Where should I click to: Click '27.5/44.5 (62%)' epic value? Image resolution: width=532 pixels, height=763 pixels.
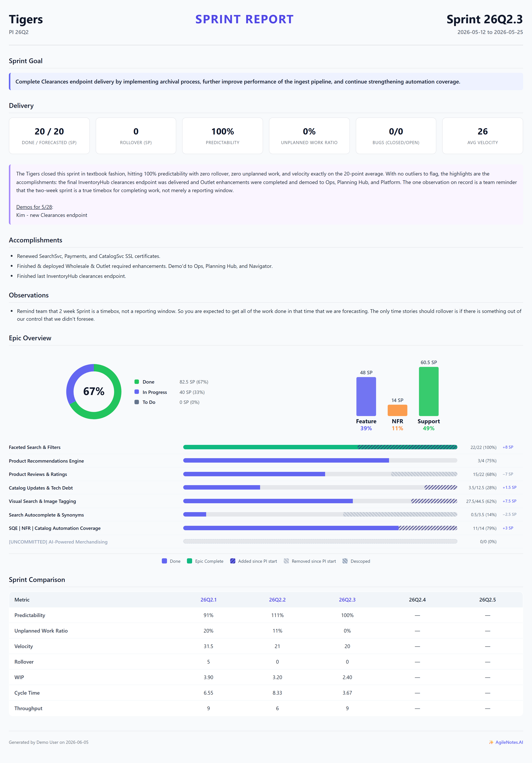(x=481, y=501)
